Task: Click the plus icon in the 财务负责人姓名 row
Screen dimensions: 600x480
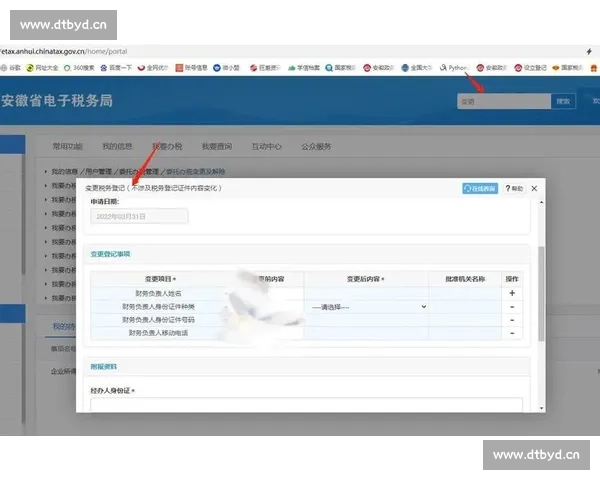Action: (512, 293)
